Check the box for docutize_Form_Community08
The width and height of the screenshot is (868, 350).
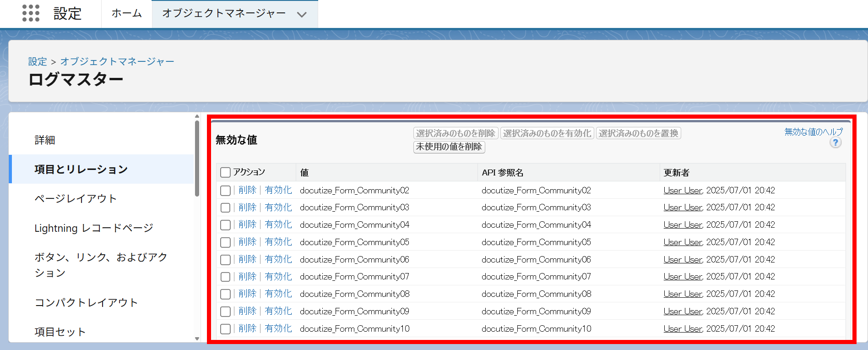point(225,294)
